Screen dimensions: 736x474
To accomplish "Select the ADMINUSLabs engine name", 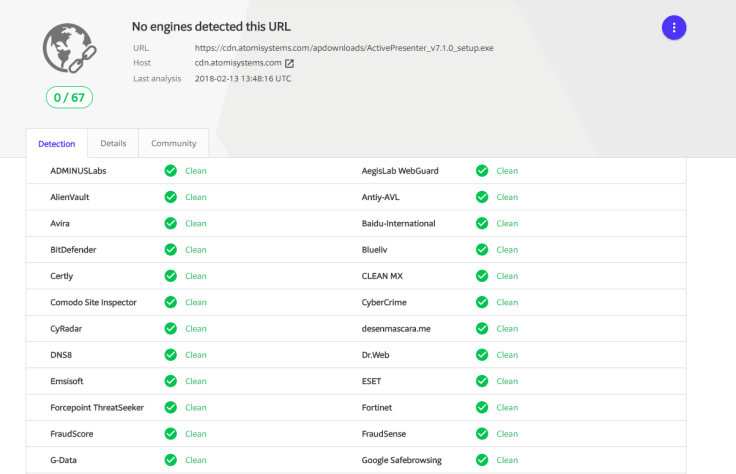I will [x=78, y=171].
